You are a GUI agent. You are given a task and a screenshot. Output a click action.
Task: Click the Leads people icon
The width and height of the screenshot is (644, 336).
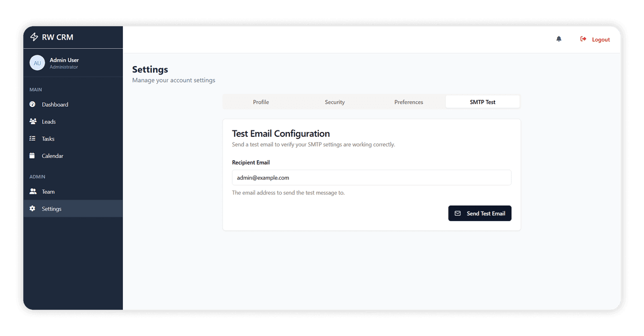pos(33,121)
